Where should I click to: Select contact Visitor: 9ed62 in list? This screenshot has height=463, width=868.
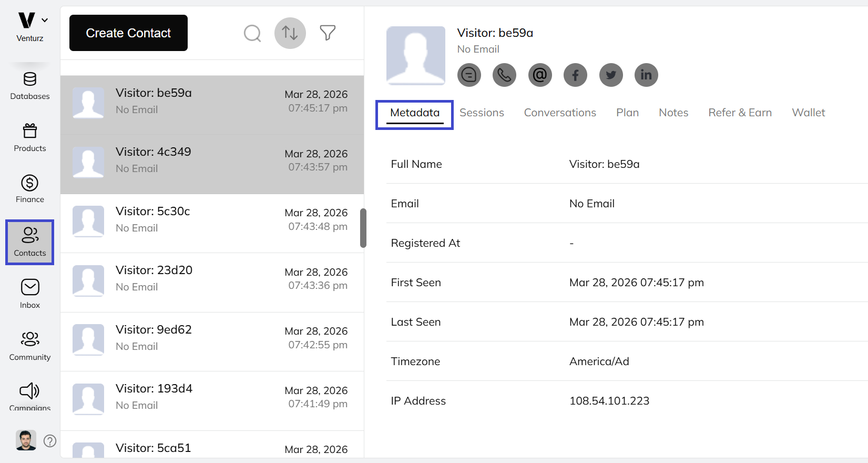212,341
